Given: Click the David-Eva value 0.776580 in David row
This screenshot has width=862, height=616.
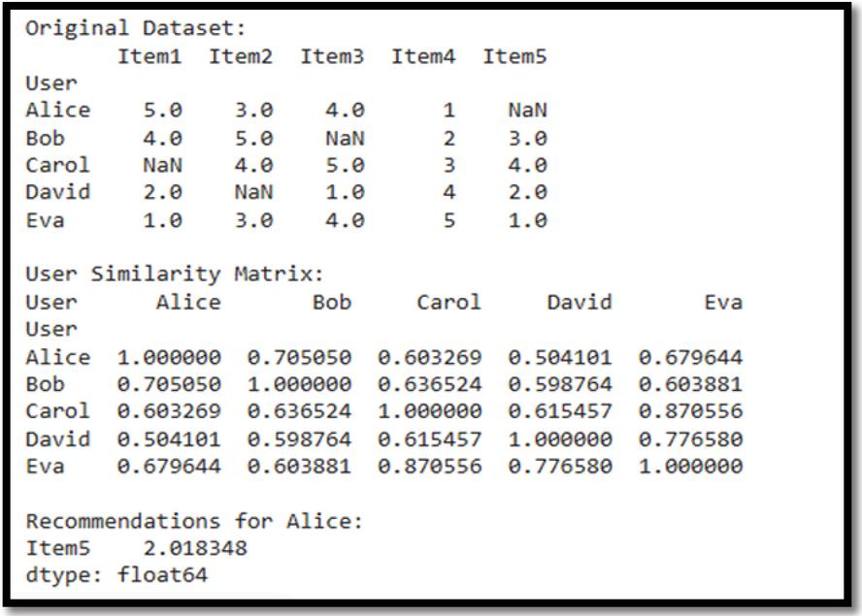Looking at the screenshot, I should [690, 439].
